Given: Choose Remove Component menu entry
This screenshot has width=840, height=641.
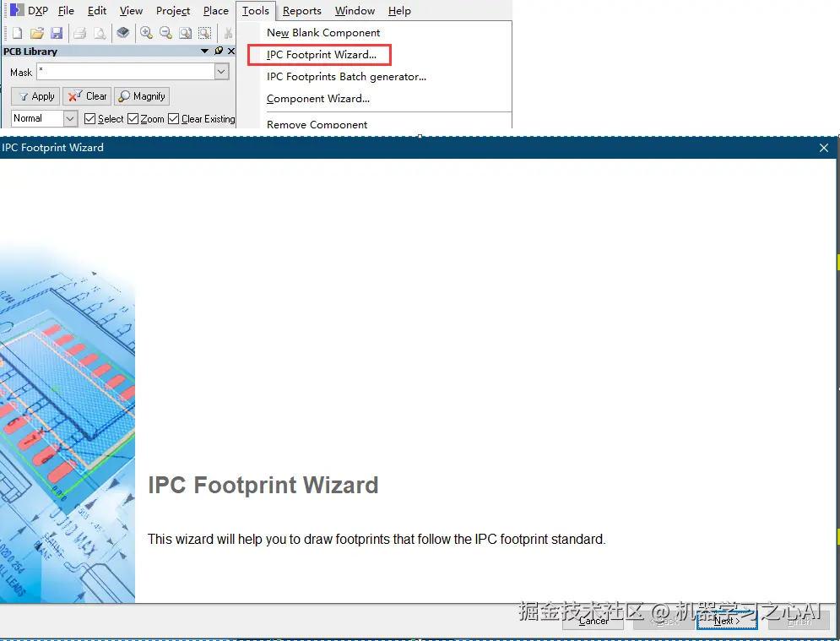Looking at the screenshot, I should click(317, 123).
